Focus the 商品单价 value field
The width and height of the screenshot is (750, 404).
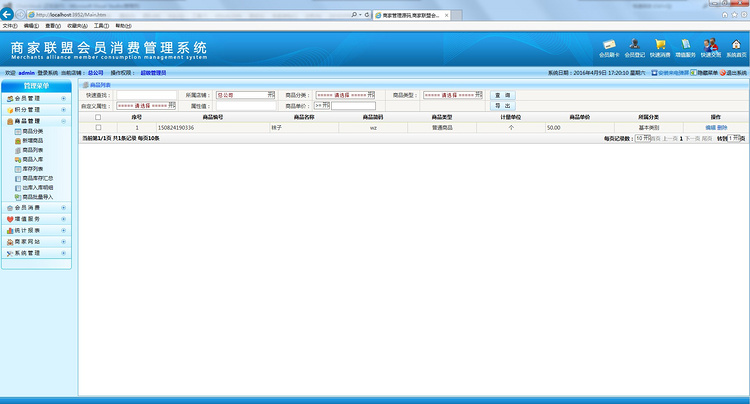click(x=353, y=106)
